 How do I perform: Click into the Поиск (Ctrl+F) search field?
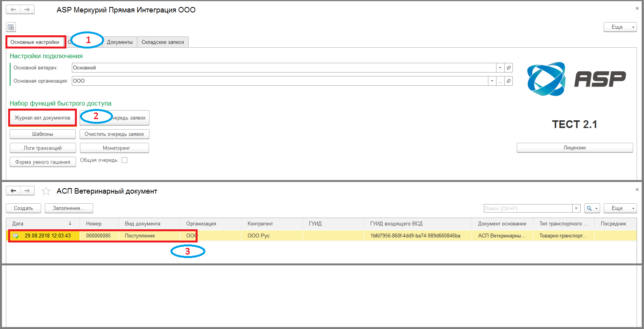528,208
